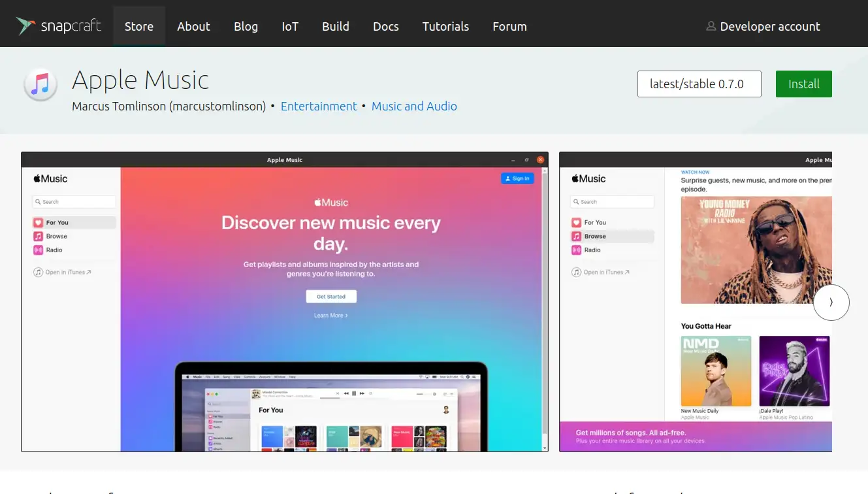Click For You icon in second screenshot

[x=577, y=222]
